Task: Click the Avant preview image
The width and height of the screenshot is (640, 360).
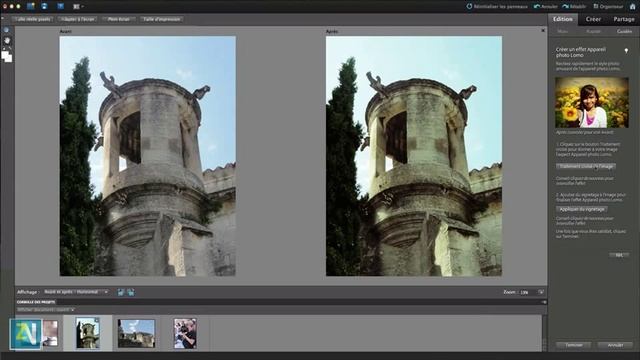Action: click(x=147, y=156)
